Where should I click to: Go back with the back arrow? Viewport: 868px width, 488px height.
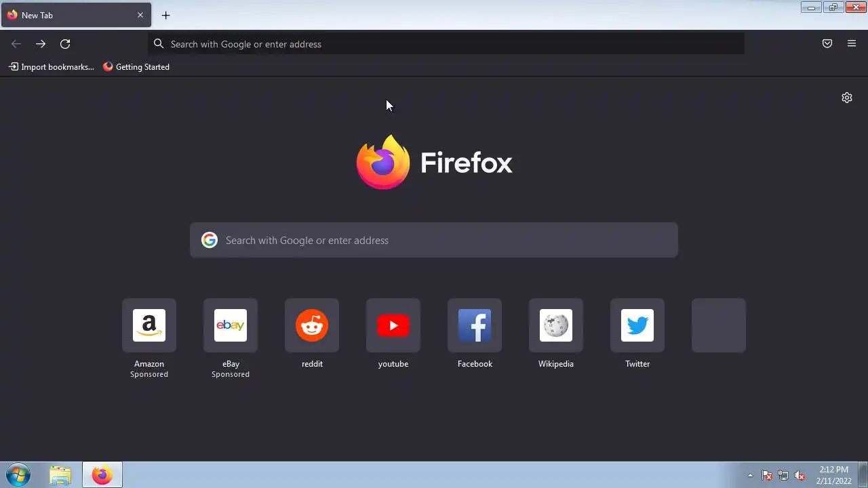point(16,44)
